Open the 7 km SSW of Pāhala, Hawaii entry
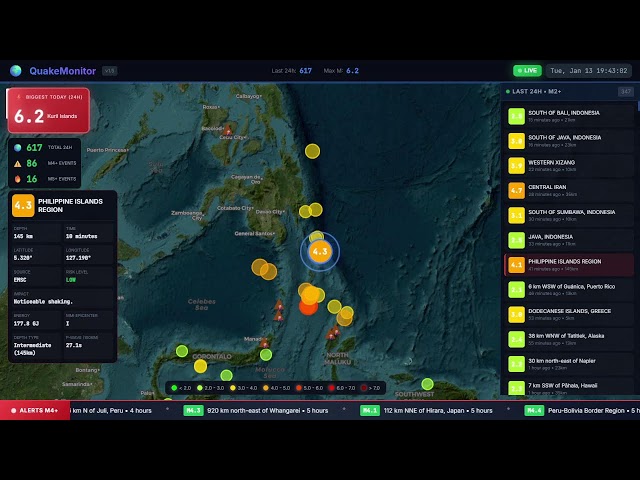640x480 pixels. (570, 387)
